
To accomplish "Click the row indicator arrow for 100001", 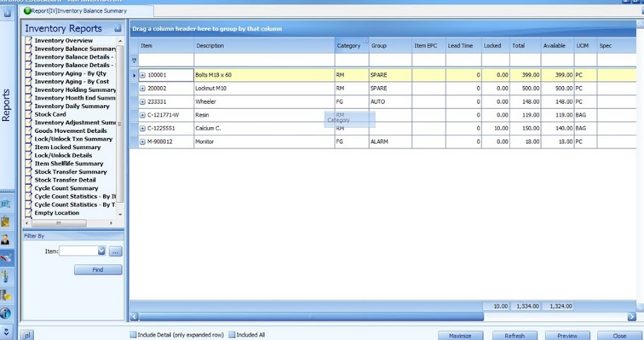I will (134, 75).
